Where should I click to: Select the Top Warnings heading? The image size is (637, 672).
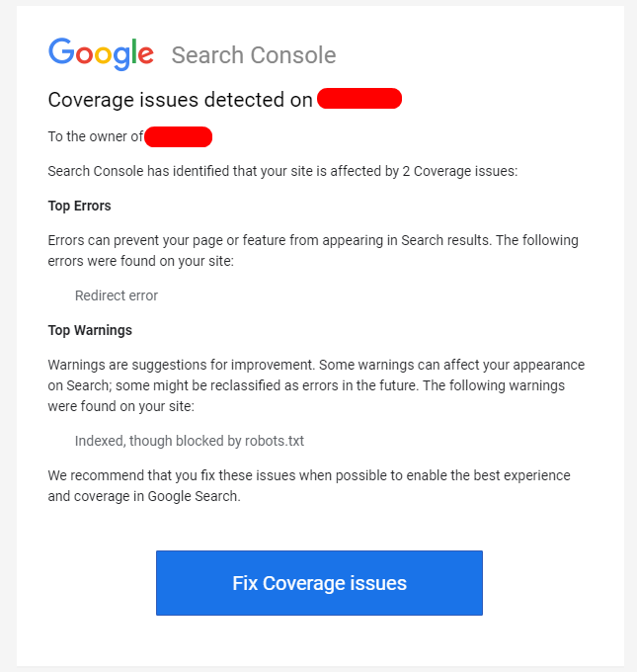coord(90,330)
